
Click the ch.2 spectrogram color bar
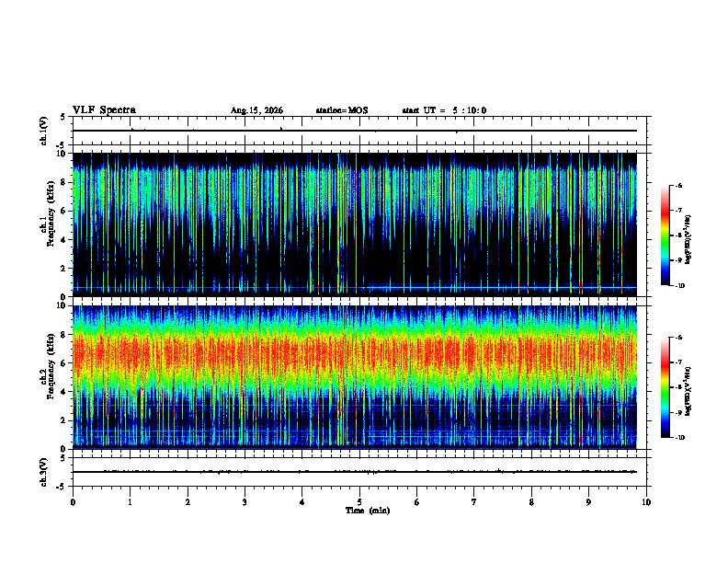point(665,387)
